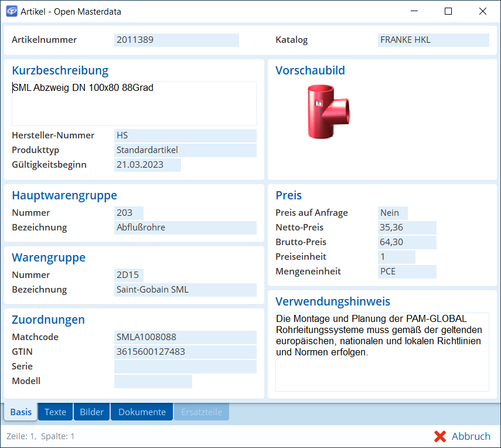Go to the Basis tab
The width and height of the screenshot is (501, 448).
coord(21,412)
